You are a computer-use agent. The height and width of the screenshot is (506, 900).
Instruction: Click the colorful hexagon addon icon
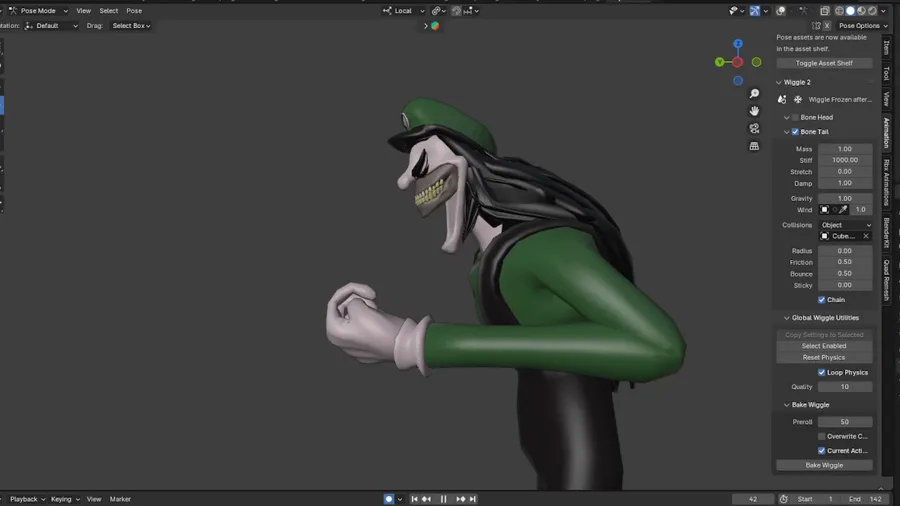click(x=435, y=26)
